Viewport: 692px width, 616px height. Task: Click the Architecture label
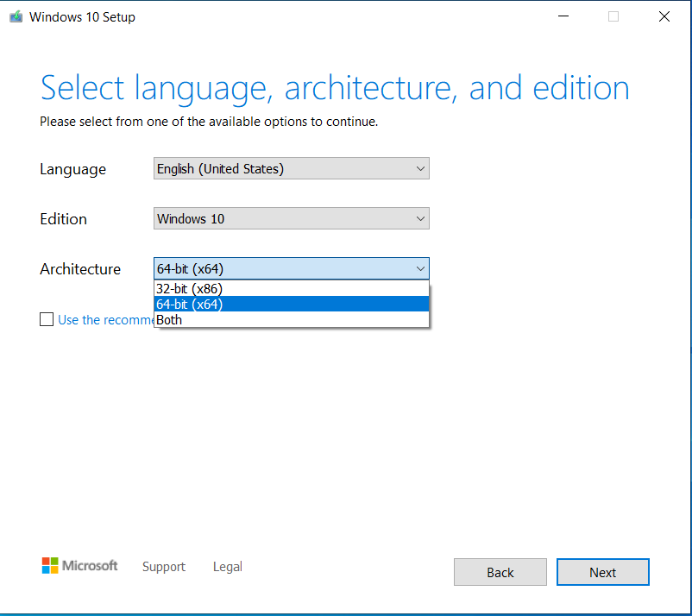pos(80,268)
